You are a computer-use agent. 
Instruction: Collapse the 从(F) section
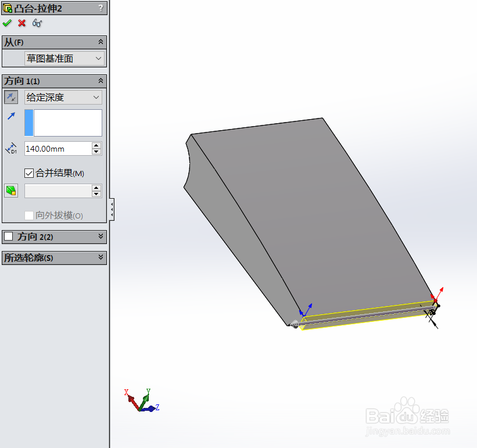click(x=101, y=42)
